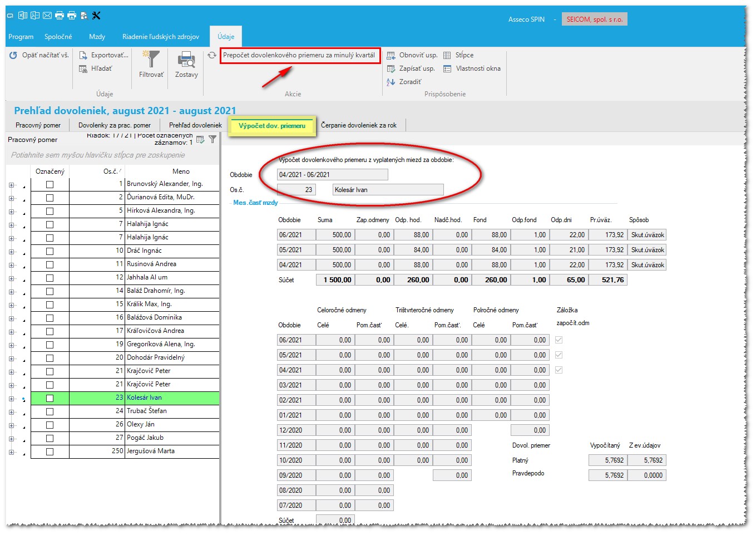Viewport: 756px width, 535px height.
Task: Switch to Dovolenky za prac. pomer tab
Action: point(115,125)
